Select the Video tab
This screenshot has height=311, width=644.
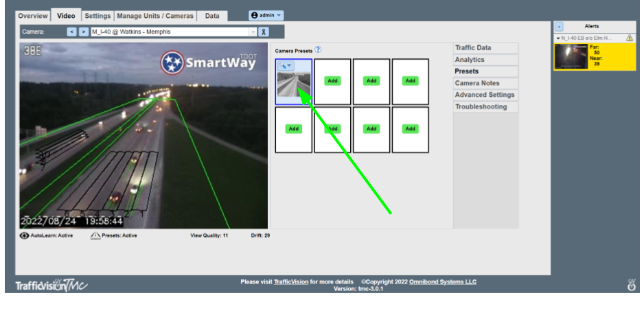click(66, 16)
